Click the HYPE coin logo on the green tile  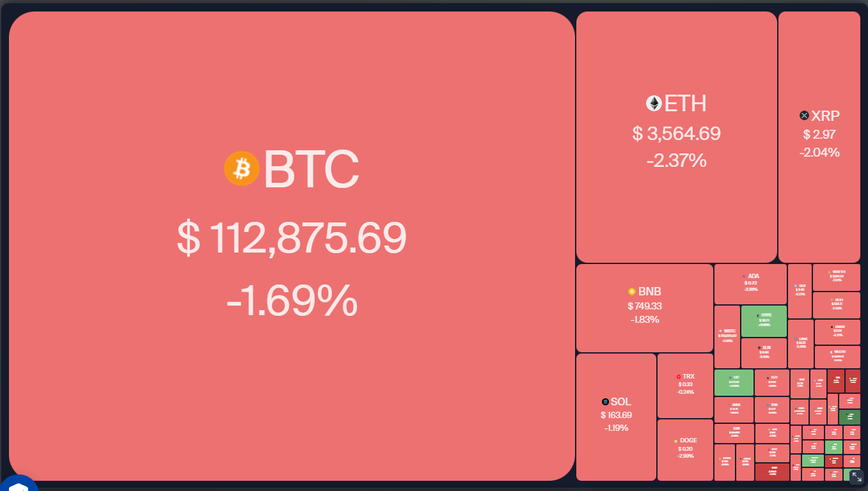758,315
